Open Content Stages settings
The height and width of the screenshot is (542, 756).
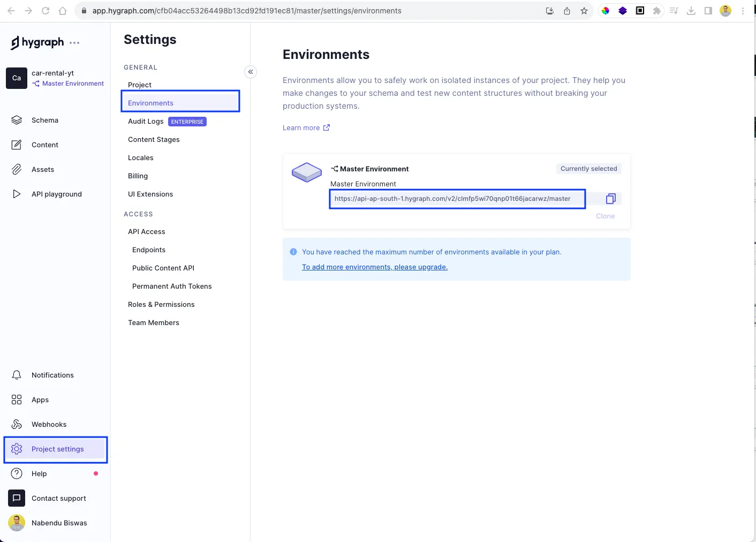pyautogui.click(x=154, y=140)
